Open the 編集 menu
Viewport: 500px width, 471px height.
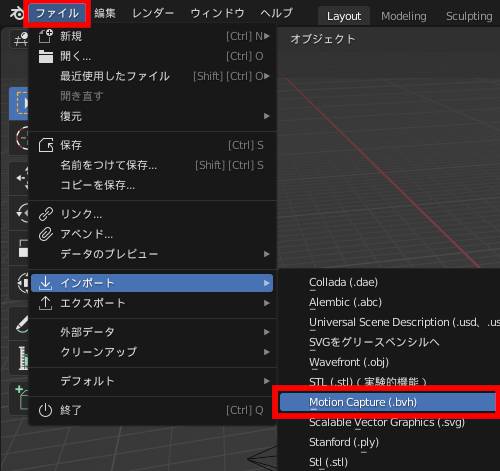[105, 14]
